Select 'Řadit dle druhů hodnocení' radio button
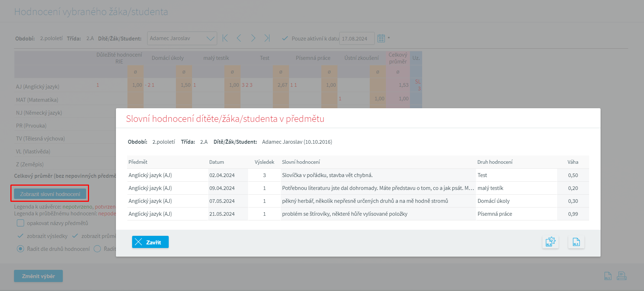 click(x=21, y=249)
